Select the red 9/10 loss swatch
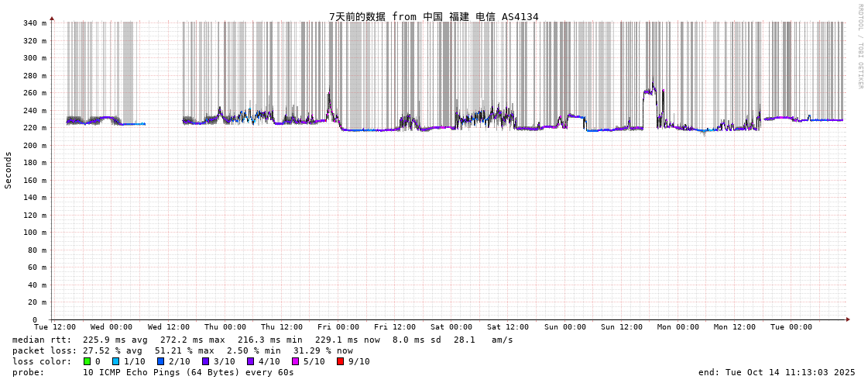This screenshot has width=868, height=383. (340, 361)
